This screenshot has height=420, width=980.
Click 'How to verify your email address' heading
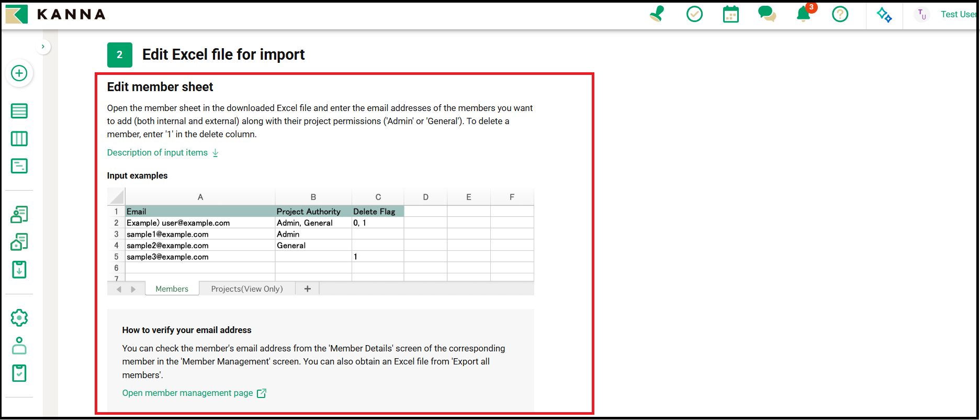(x=187, y=330)
